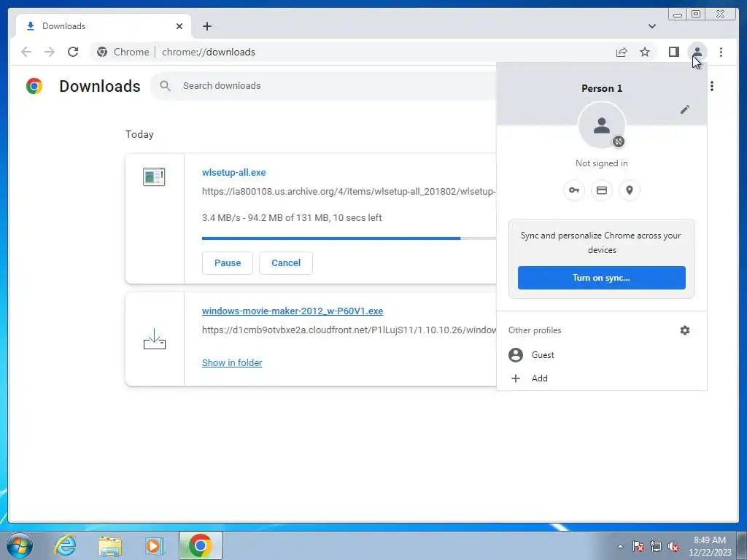Click the network tray icon
This screenshot has height=560, width=747.
tap(656, 546)
